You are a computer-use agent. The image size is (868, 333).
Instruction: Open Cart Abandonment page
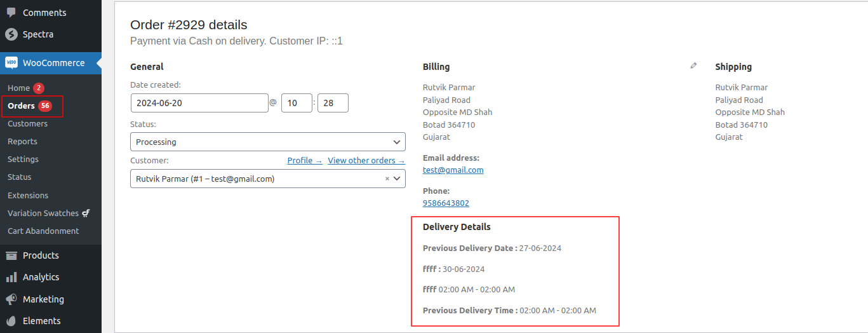[43, 231]
